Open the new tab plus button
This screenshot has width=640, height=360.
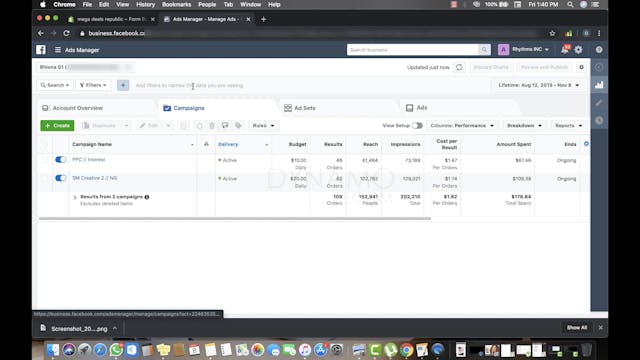[263, 19]
